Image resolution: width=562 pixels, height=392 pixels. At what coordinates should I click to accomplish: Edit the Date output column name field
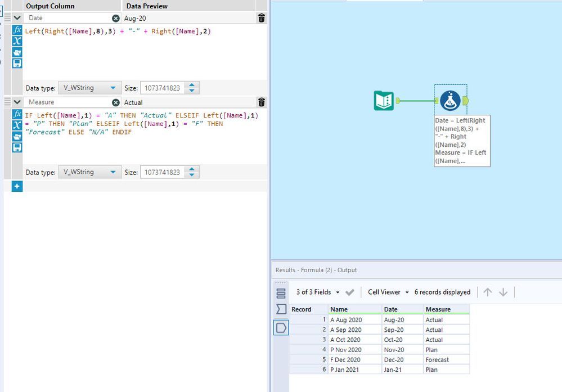(68, 18)
